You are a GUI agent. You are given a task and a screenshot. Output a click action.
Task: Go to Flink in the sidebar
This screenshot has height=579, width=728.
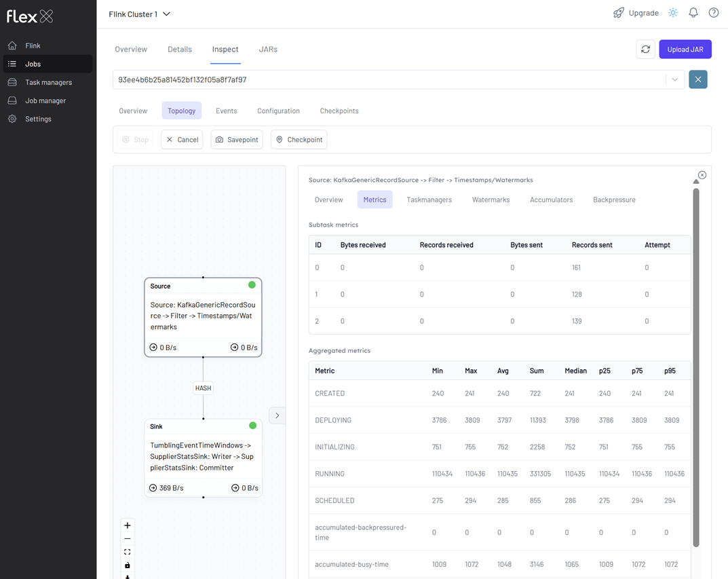[48, 45]
